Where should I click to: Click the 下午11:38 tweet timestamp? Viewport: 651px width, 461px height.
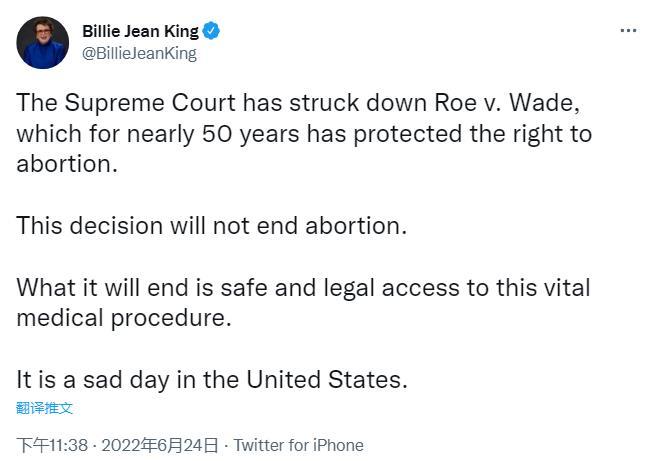tap(52, 445)
